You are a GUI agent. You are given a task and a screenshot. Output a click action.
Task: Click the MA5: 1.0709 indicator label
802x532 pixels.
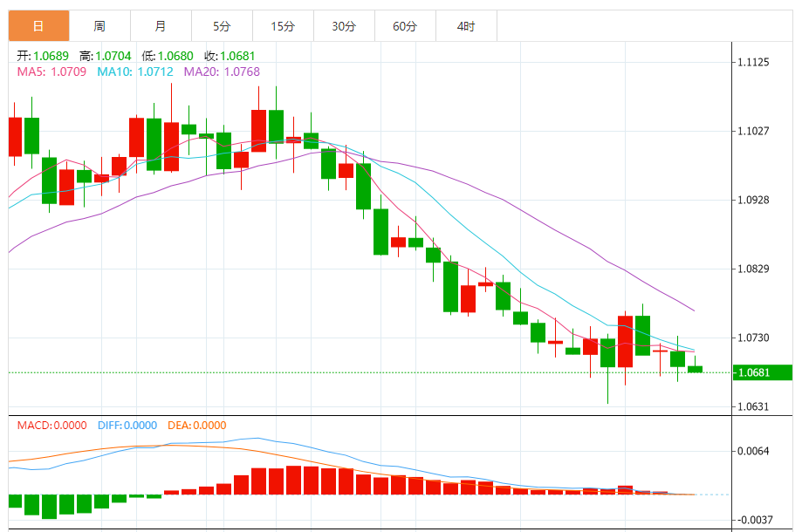(x=51, y=72)
